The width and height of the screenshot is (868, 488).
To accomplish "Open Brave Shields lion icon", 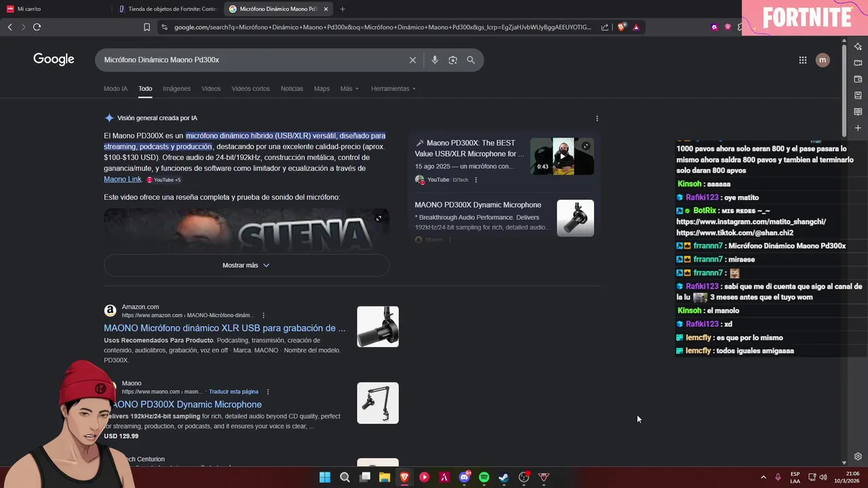I will tap(621, 27).
